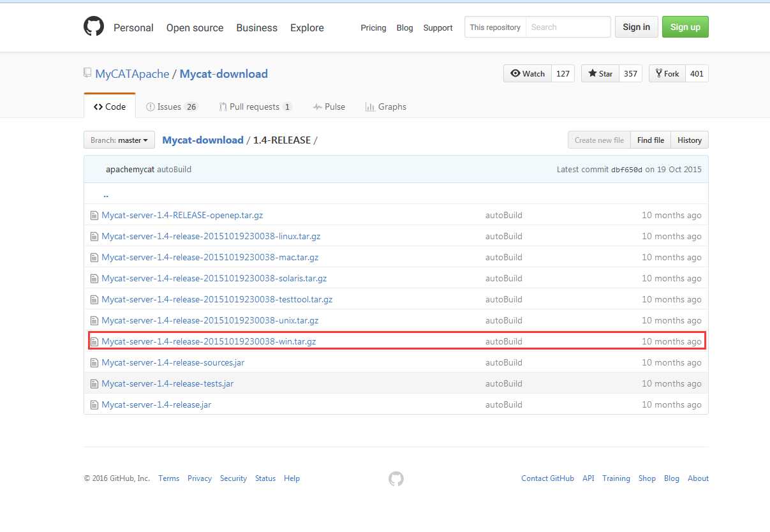
Task: Click file icon beside the mac.tar.gz entry
Action: (94, 258)
